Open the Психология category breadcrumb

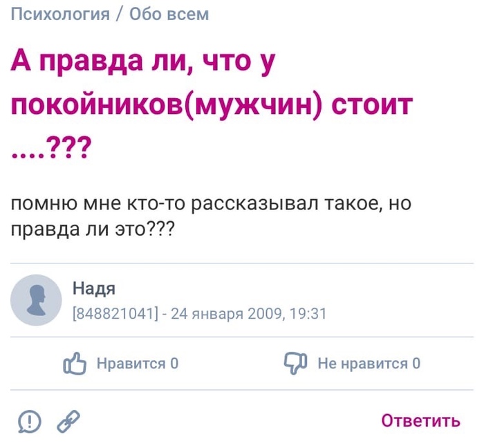(61, 14)
